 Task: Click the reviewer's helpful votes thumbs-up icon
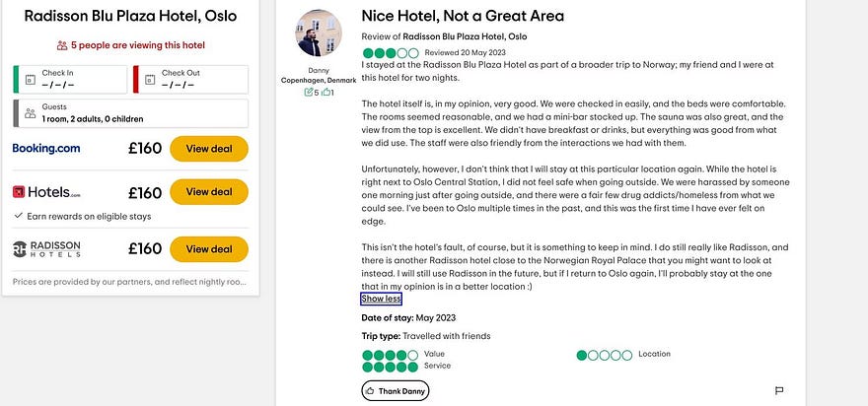click(325, 92)
